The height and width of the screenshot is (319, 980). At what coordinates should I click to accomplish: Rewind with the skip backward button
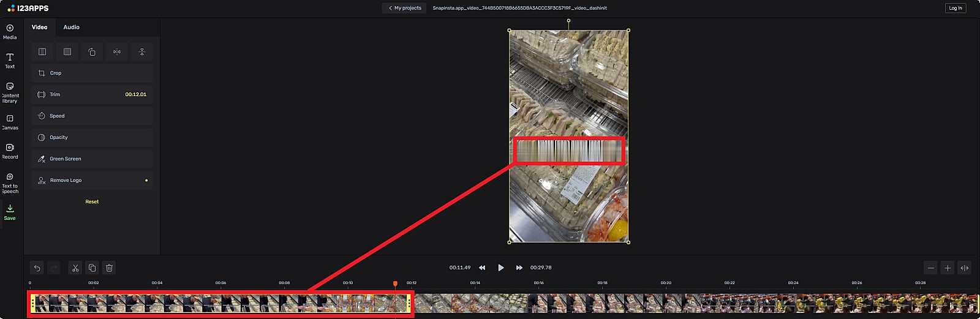click(482, 268)
